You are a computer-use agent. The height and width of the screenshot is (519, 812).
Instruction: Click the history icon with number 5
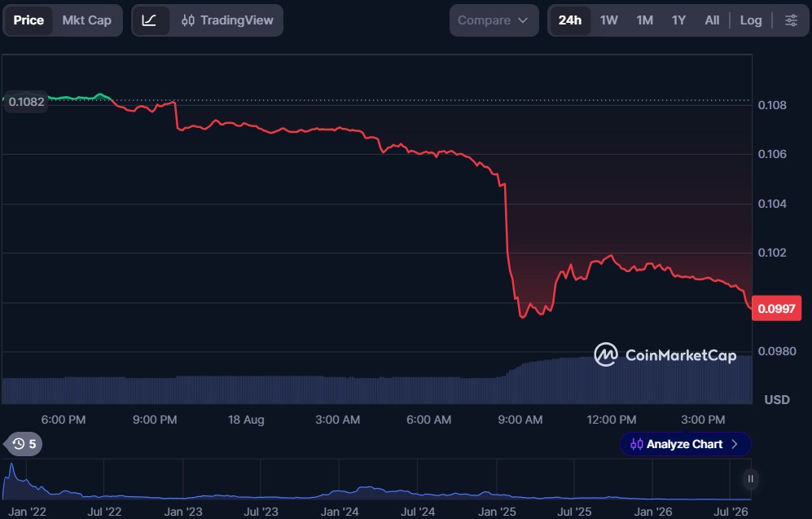24,444
